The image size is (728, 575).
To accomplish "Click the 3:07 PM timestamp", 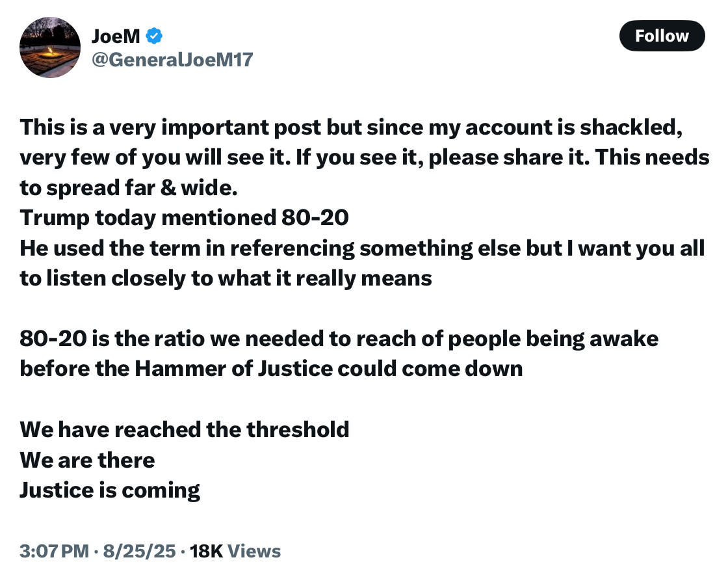I will (x=54, y=552).
